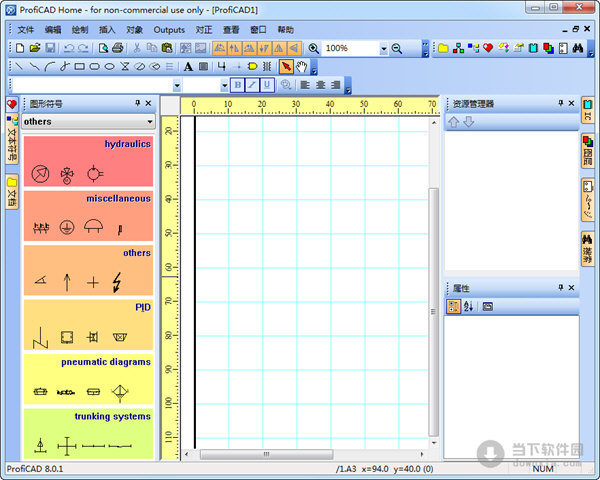Expand text formatting toolbar overflow arrow

coord(348,86)
